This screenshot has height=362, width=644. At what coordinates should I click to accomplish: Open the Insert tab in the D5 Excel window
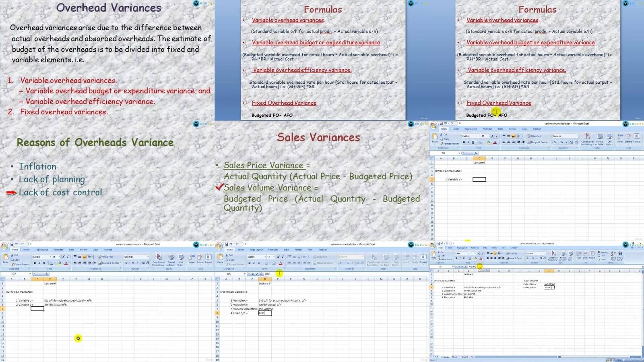coord(456,129)
